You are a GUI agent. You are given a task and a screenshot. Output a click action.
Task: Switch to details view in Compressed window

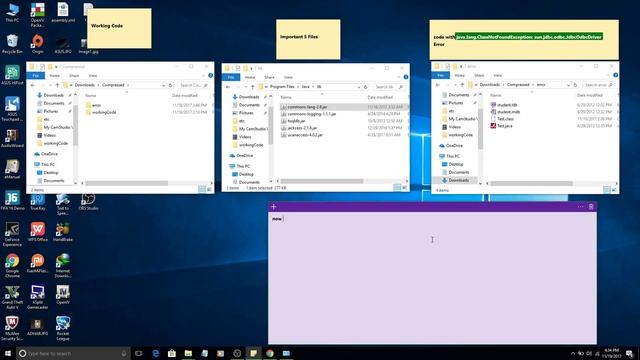201,189
